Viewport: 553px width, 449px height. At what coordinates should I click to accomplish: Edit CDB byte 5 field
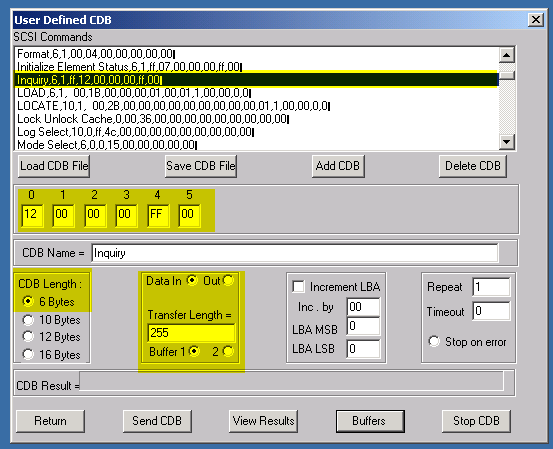pyautogui.click(x=189, y=215)
